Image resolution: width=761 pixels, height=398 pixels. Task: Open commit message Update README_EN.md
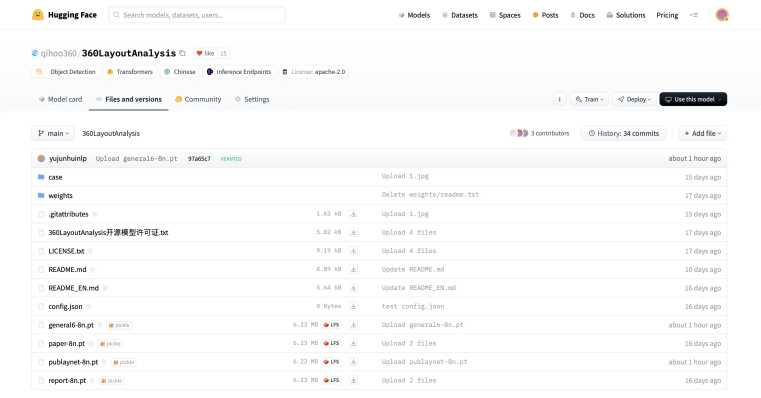pyautogui.click(x=419, y=288)
